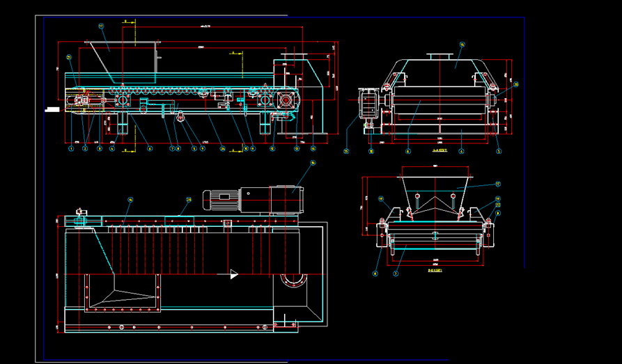Image resolution: width=622 pixels, height=364 pixels.
Task: Select balloon 16 at side view's bottom right
Action: (x=313, y=148)
